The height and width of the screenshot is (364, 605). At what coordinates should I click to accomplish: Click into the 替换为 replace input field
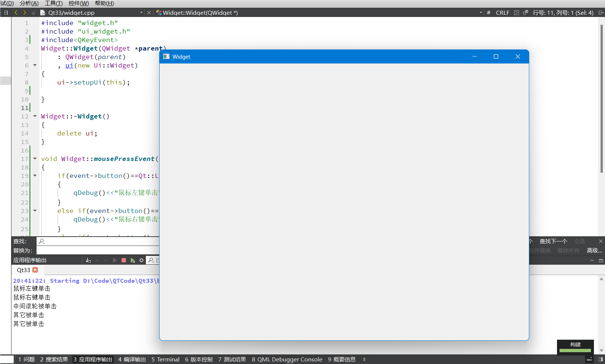tap(98, 250)
